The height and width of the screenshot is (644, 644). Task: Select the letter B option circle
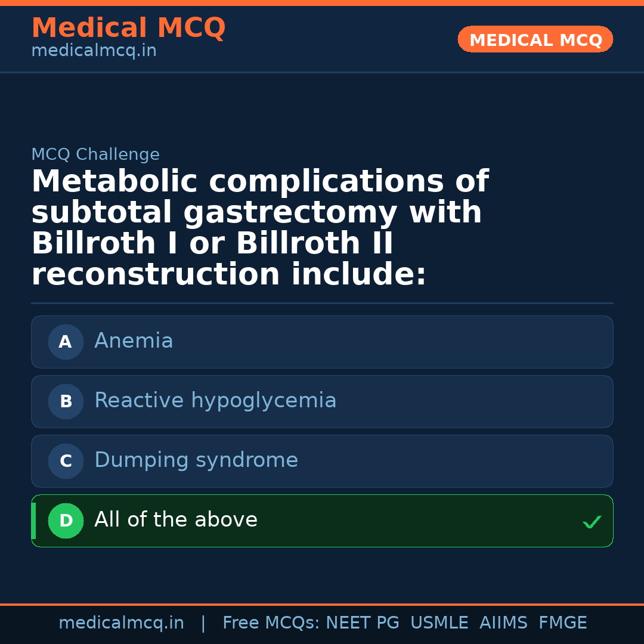[x=66, y=401]
